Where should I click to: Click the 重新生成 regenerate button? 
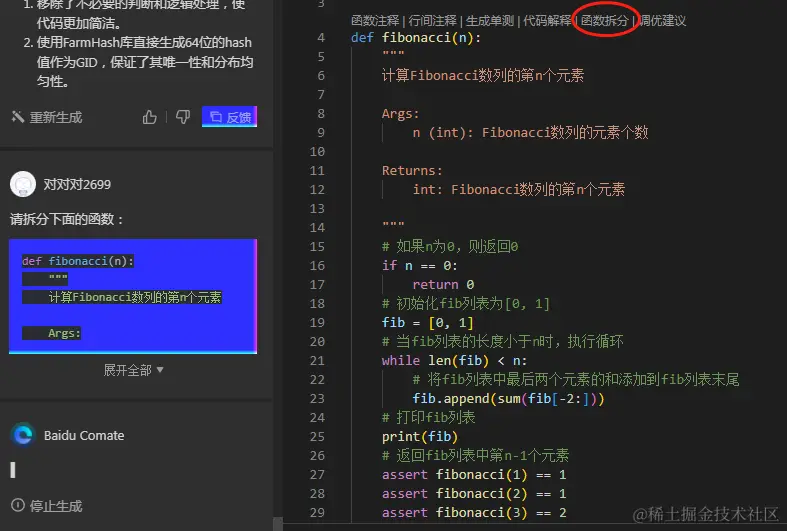point(47,117)
